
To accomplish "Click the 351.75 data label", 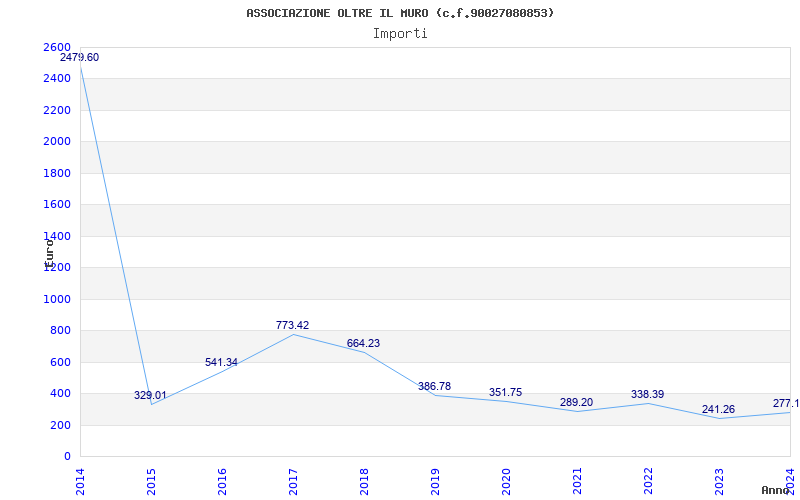I will pos(505,392).
